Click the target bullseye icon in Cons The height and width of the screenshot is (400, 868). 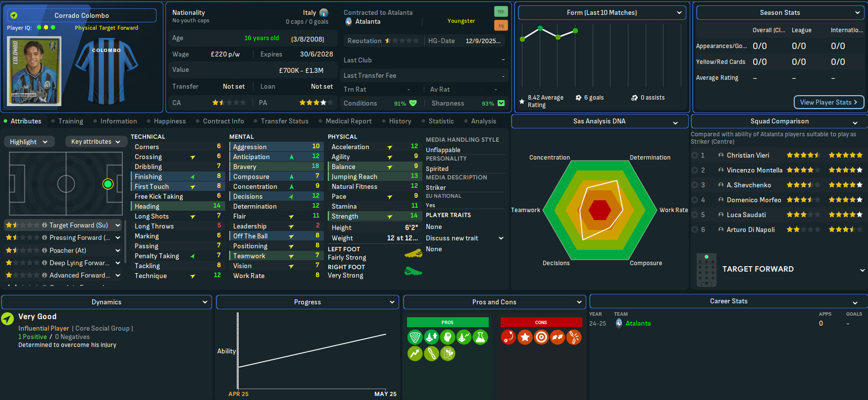tap(541, 338)
